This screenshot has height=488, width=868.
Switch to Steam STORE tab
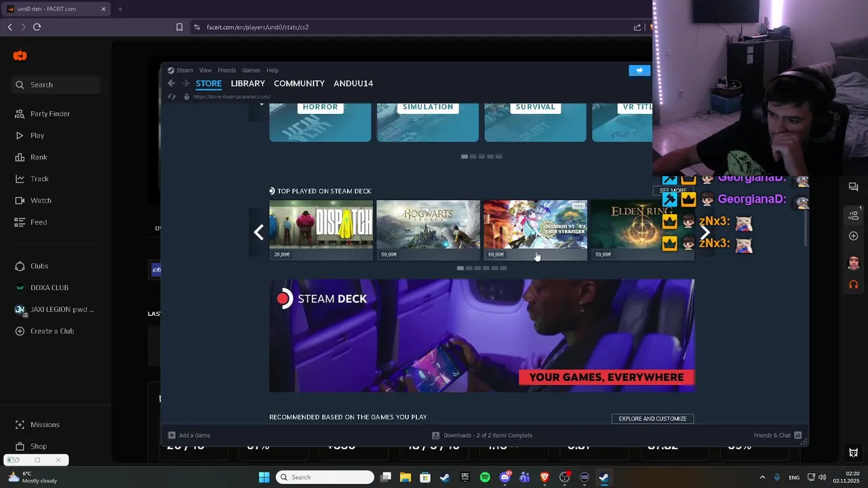pyautogui.click(x=209, y=83)
